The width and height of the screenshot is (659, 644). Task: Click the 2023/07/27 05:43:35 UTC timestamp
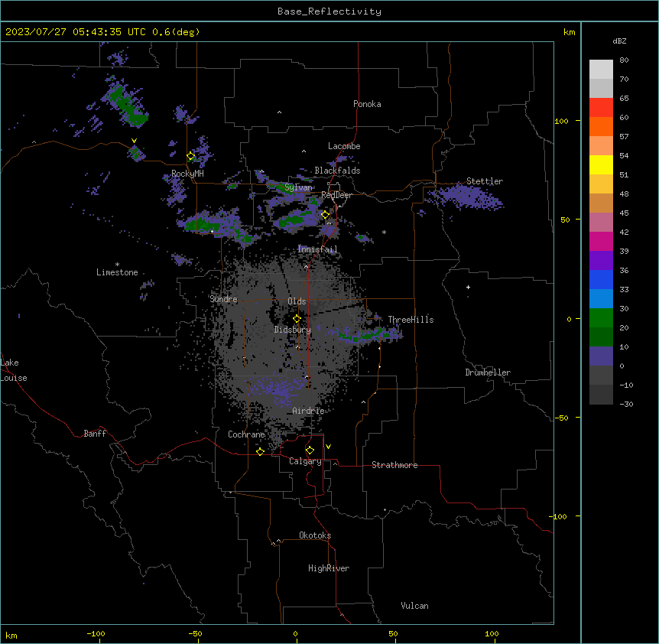point(76,32)
